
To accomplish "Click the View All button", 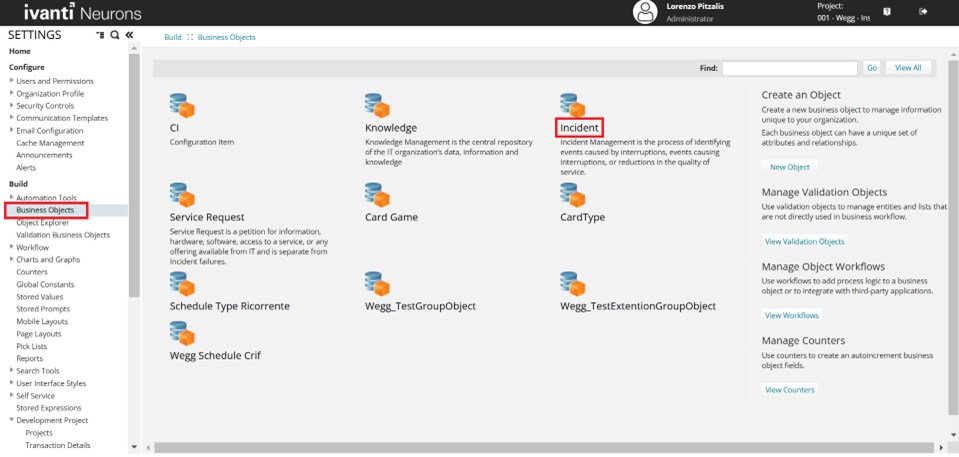I will (908, 68).
